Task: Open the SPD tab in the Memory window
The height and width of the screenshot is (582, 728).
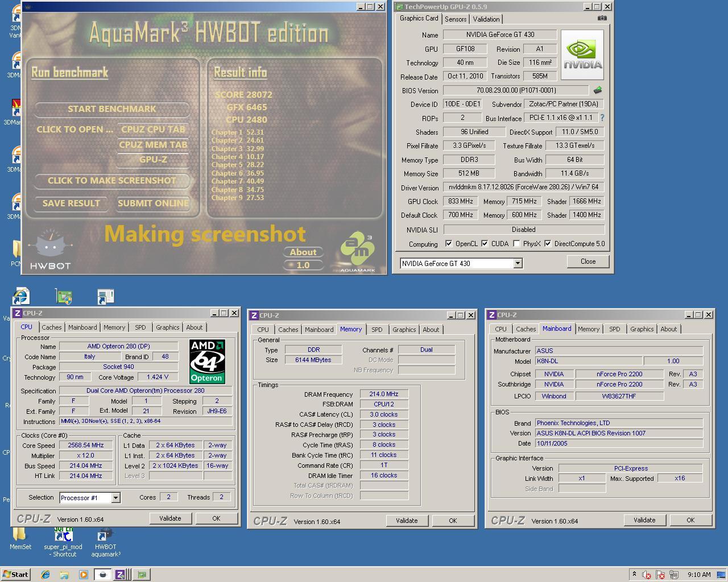Action: pyautogui.click(x=377, y=330)
